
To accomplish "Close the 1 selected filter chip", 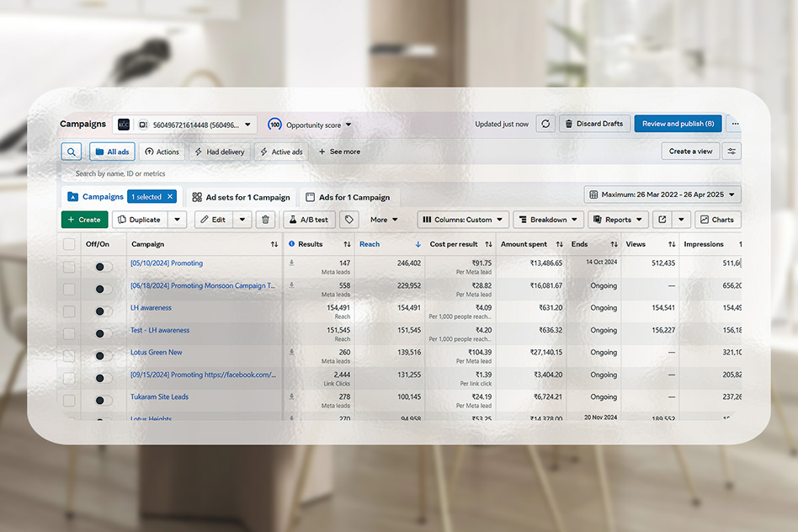I will (170, 196).
